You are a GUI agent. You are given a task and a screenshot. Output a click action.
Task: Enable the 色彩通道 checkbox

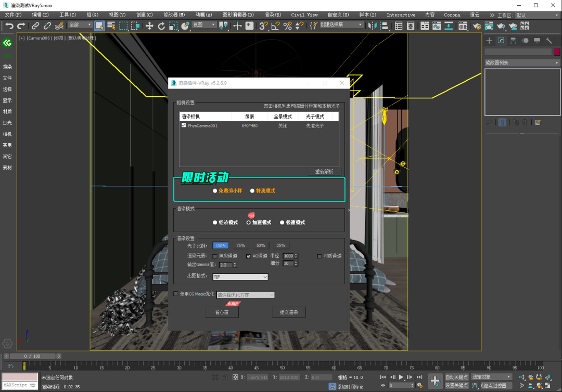pos(215,256)
